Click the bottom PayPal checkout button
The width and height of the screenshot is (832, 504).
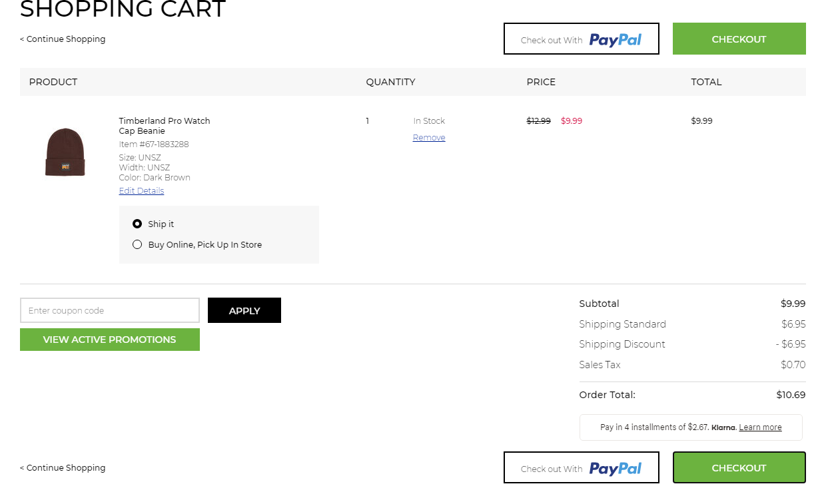pyautogui.click(x=581, y=468)
